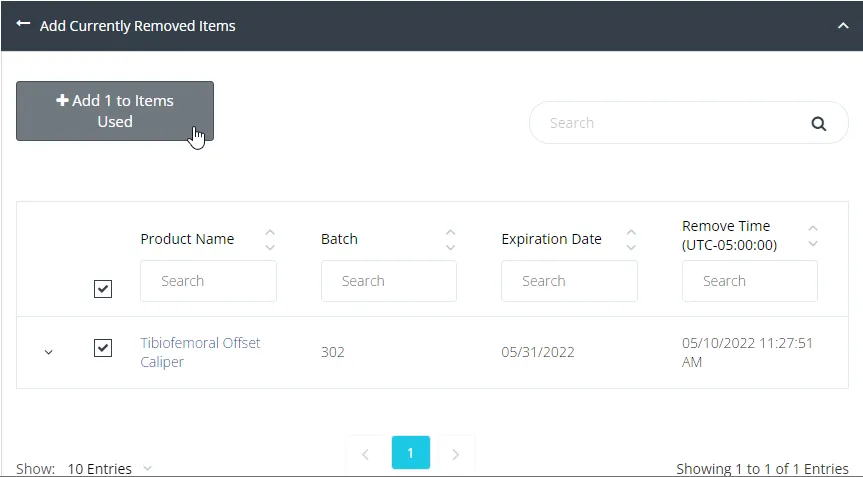Expand the Tibiofemoral Offset Caliper row details
The width and height of the screenshot is (863, 477).
tap(48, 352)
